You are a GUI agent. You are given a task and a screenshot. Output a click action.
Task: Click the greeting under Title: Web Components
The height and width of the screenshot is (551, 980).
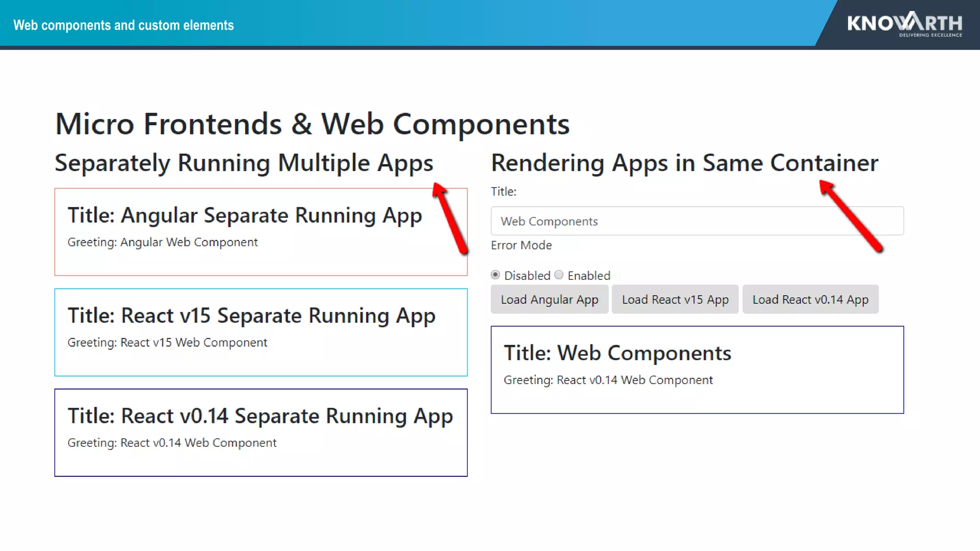tap(608, 380)
